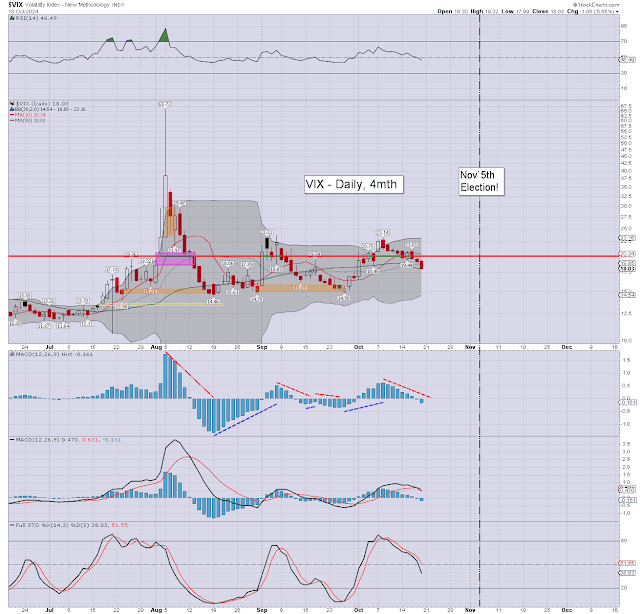Click the MACD(12,26,9) 0.470 line-panel label
This screenshot has width=640, height=614.
point(65,440)
